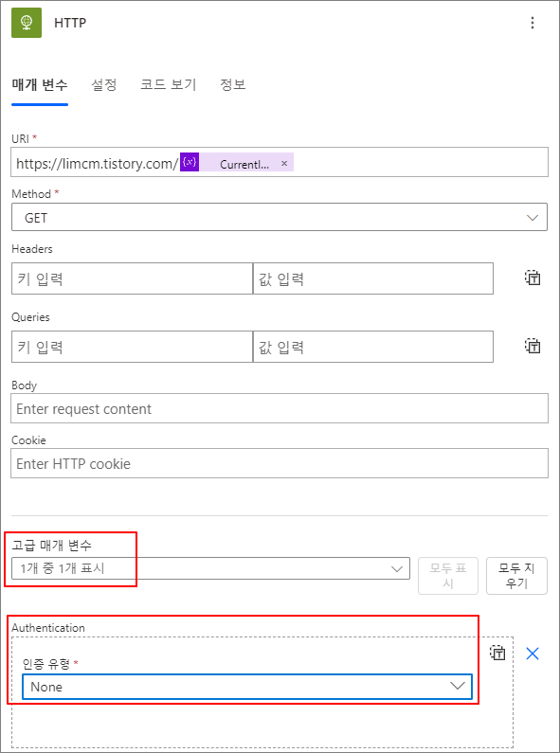Click the Queries value input field
Screen dimensions: 560x753
click(x=373, y=347)
